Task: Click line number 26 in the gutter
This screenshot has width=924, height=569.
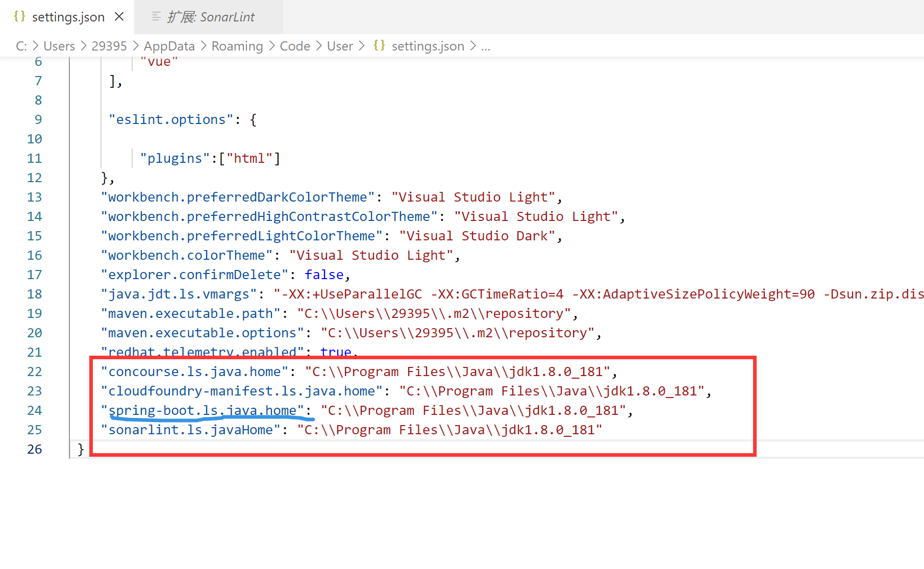Action: [35, 449]
